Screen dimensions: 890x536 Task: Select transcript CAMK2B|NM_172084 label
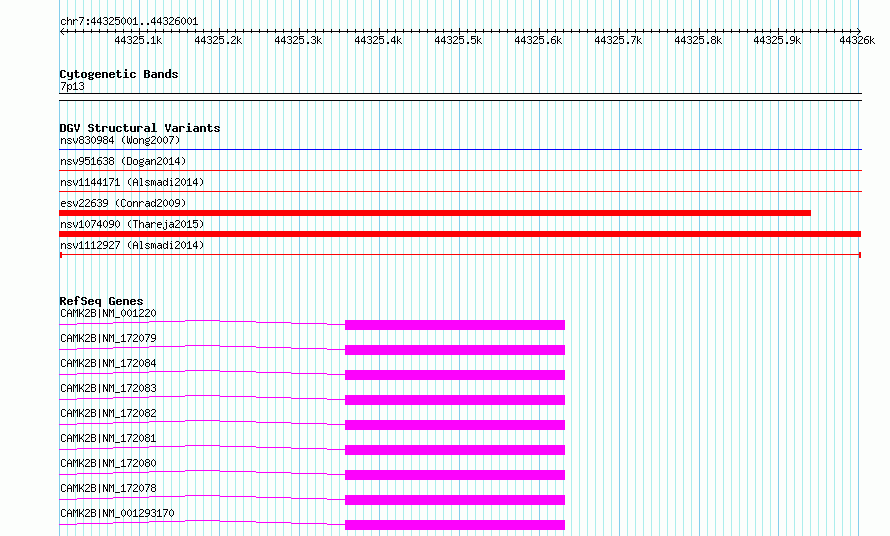point(108,363)
